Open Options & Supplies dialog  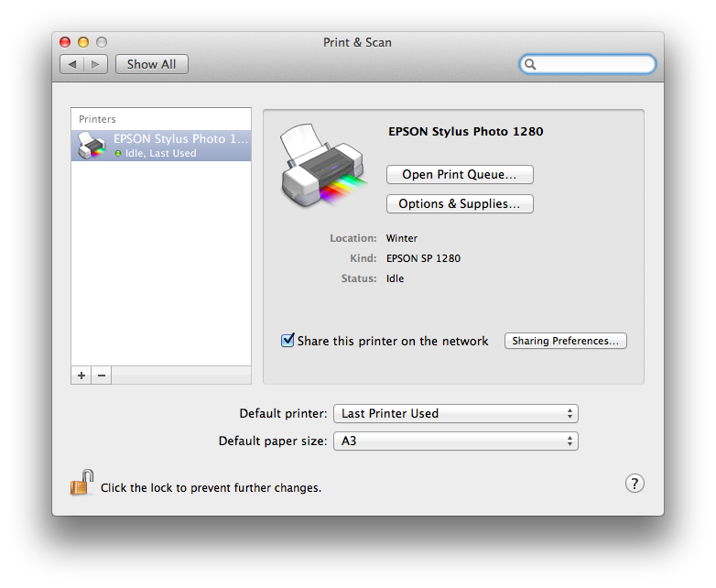tap(460, 203)
